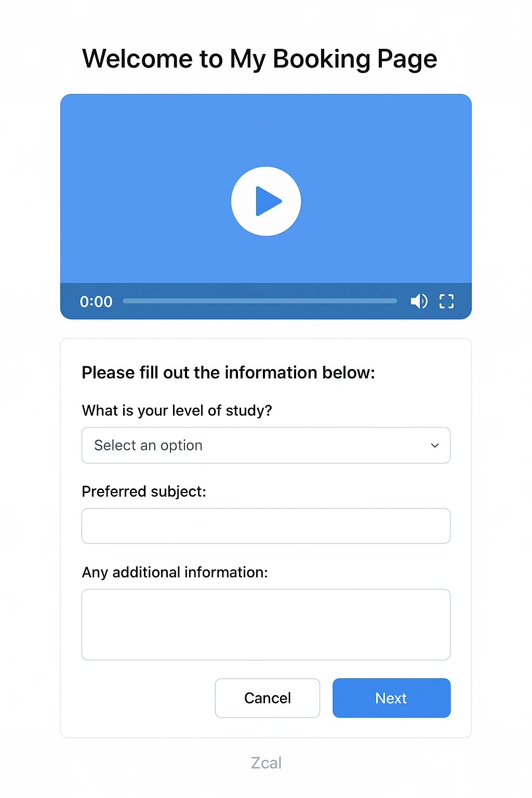Open the video in fullscreen mode
This screenshot has height=798, width=532.
click(x=446, y=301)
